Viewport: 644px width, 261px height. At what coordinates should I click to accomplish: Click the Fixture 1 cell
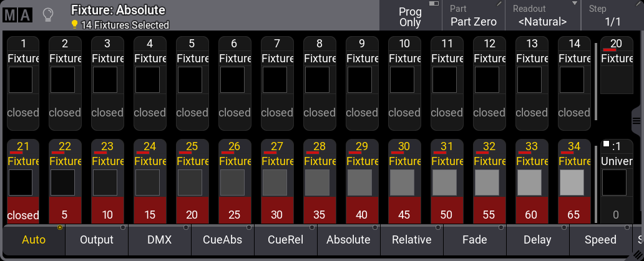click(x=23, y=81)
